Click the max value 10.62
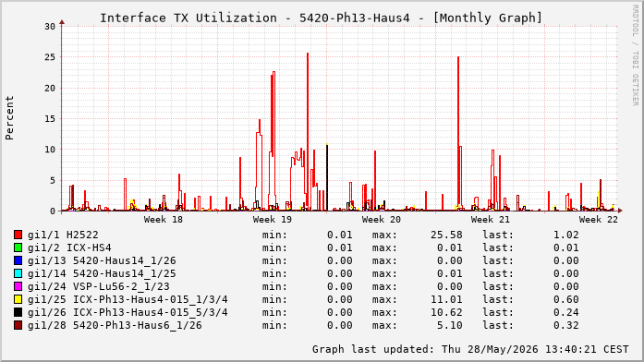This screenshot has width=644, height=362. tap(446, 312)
